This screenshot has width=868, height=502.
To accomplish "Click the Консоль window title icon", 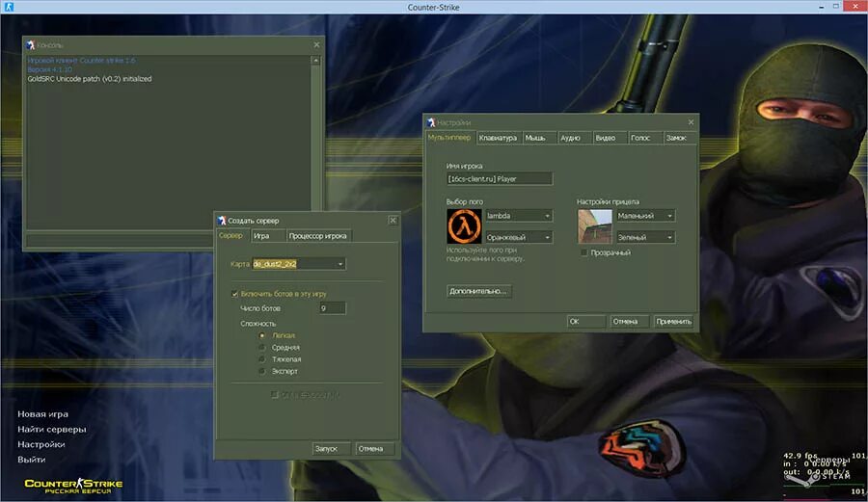I will [31, 44].
